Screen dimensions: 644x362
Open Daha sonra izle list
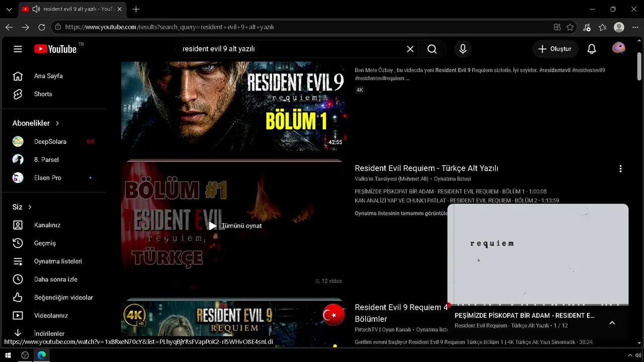point(55,280)
